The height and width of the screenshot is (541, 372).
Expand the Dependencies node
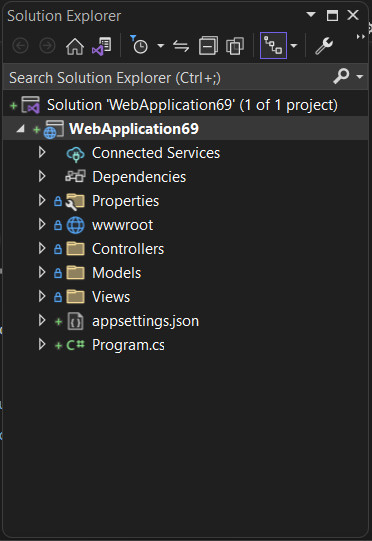click(42, 176)
